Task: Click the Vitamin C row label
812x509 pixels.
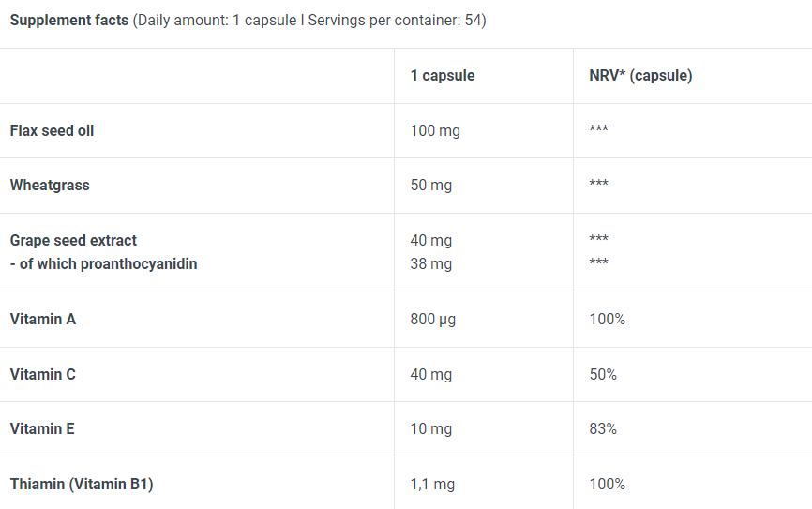Action: (x=43, y=374)
